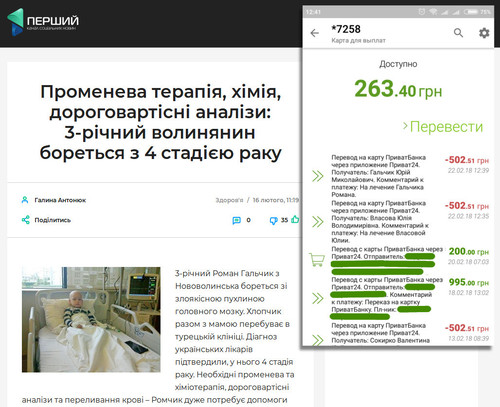Click article text '3-річний Роман Гальчик з'

(227, 273)
